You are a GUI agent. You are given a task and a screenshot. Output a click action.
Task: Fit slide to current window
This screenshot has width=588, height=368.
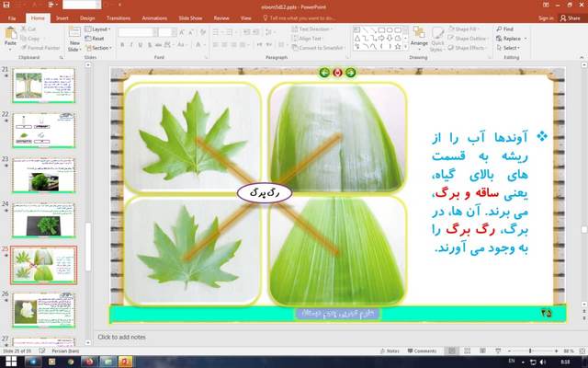[582, 351]
